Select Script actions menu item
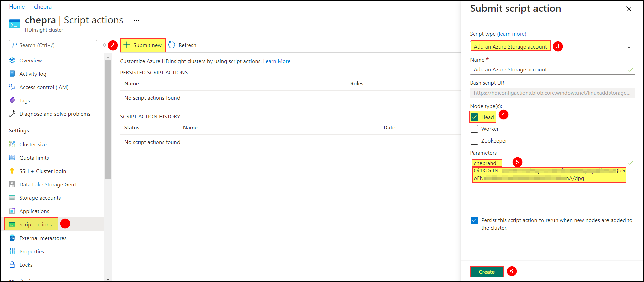Screen dimensions: 644x282 point(35,224)
